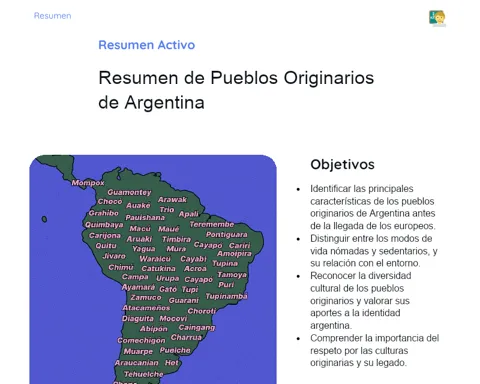This screenshot has height=384, width=480.
Task: Select the objective starting with Comprender
Action: 374,350
